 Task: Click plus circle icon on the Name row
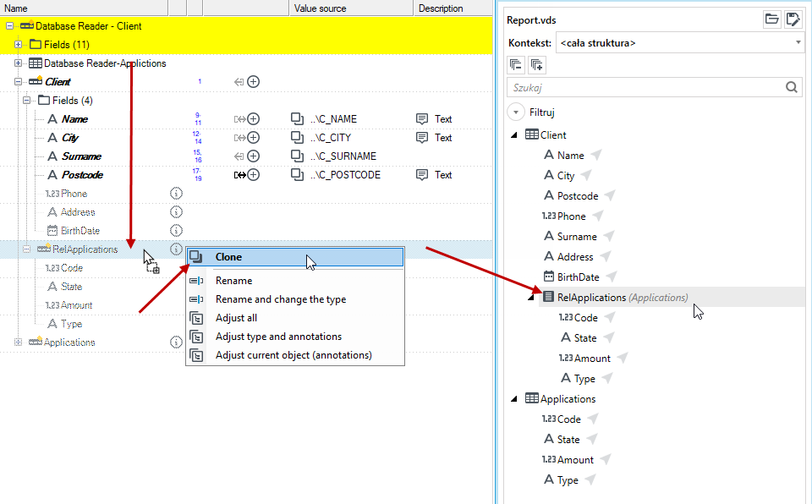[x=253, y=119]
